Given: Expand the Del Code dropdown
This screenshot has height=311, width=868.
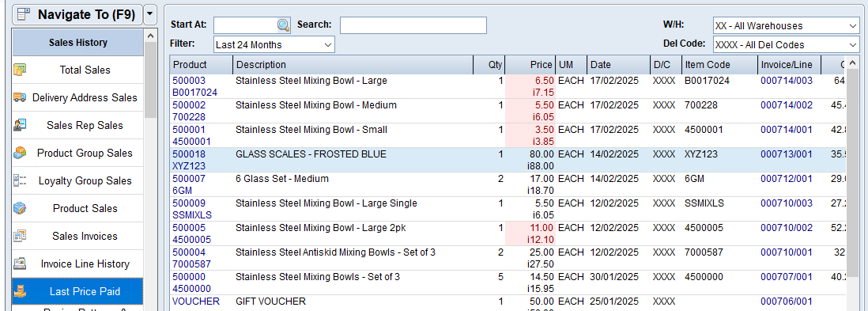Looking at the screenshot, I should (786, 45).
